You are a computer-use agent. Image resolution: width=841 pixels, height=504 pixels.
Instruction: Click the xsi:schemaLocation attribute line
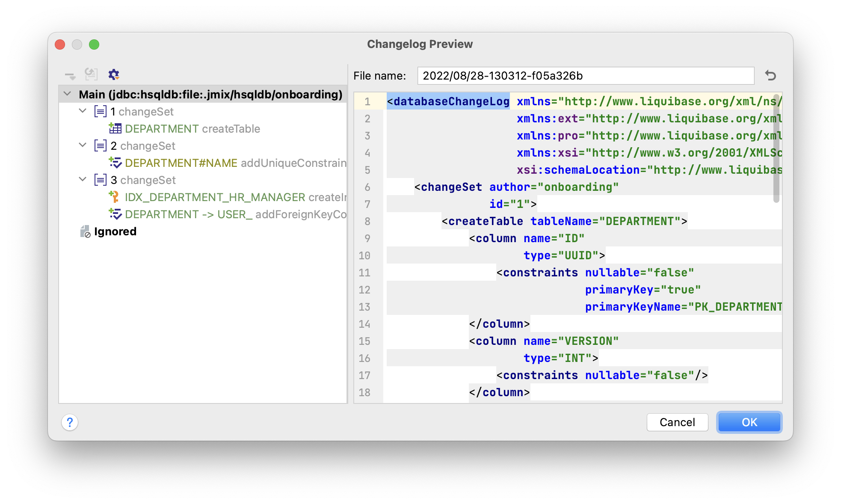[649, 170]
